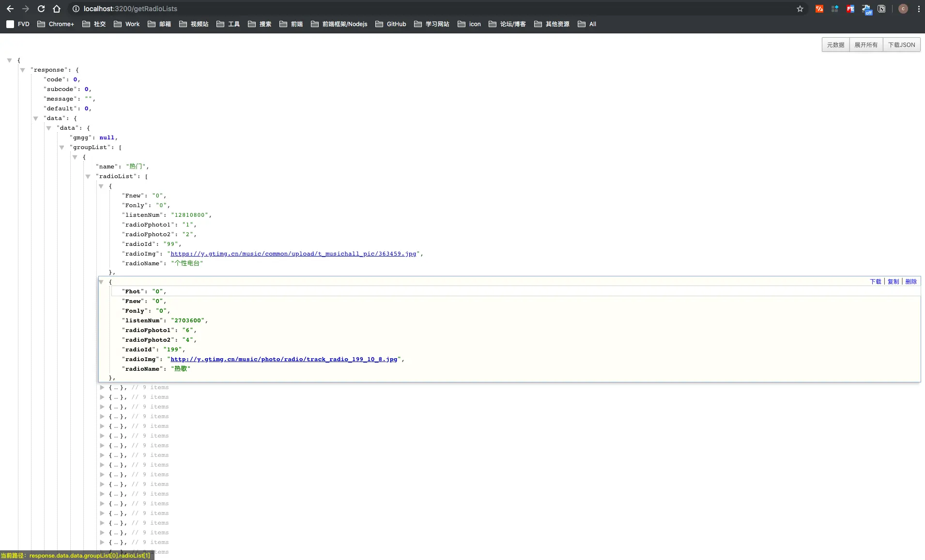Image resolution: width=925 pixels, height=560 pixels.
Task: Click the 展开所有 button
Action: (x=866, y=45)
